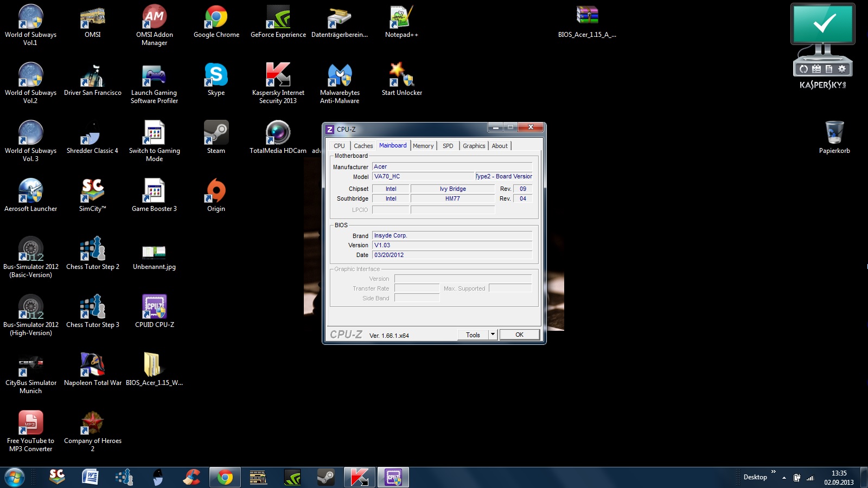Open the Kaspersky gadget document icon
This screenshot has height=488, width=868.
coord(829,69)
